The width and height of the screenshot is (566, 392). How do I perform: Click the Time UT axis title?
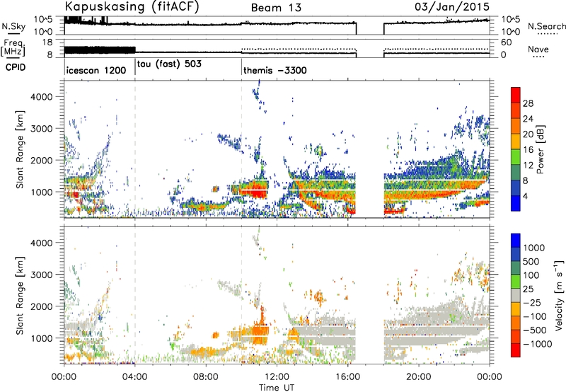[277, 387]
